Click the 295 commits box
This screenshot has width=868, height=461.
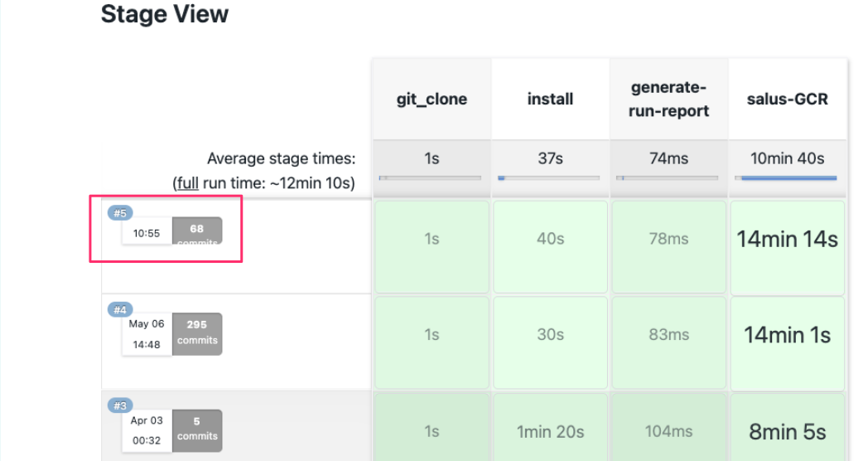tap(197, 332)
